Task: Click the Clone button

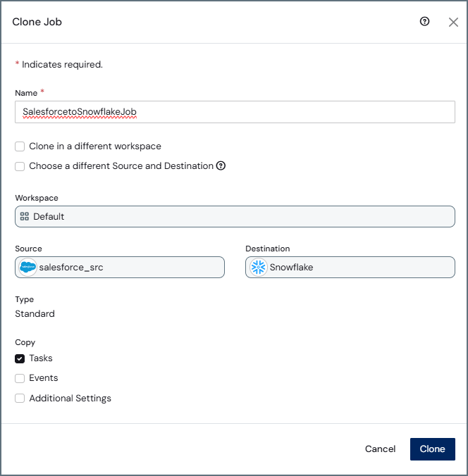Action: point(433,449)
